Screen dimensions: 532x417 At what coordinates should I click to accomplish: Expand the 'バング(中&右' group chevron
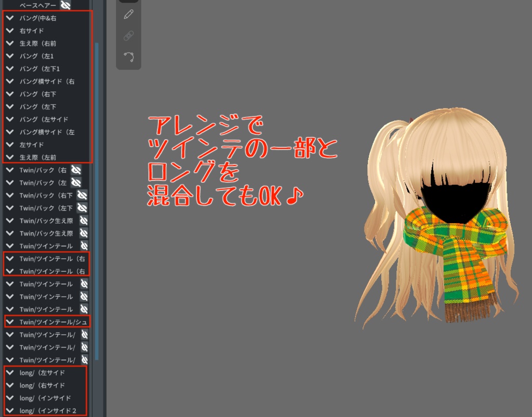pyautogui.click(x=10, y=18)
